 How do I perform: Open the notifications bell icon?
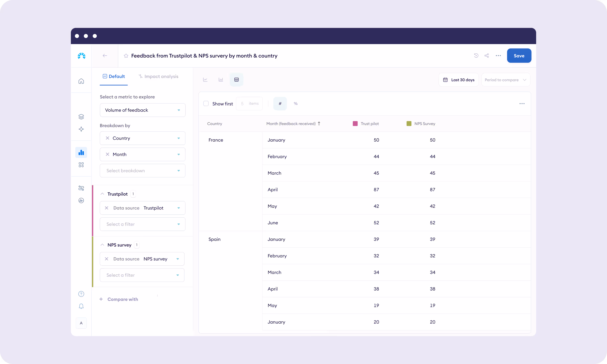pyautogui.click(x=81, y=306)
